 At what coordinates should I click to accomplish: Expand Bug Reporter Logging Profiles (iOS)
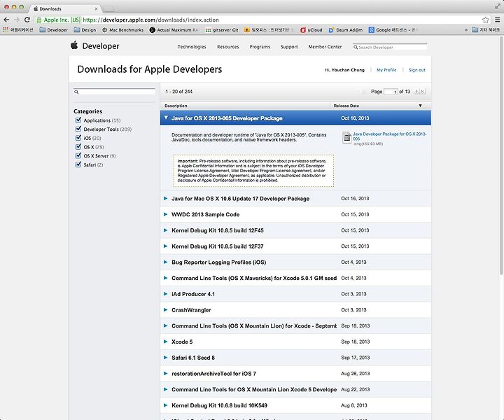[x=165, y=262]
